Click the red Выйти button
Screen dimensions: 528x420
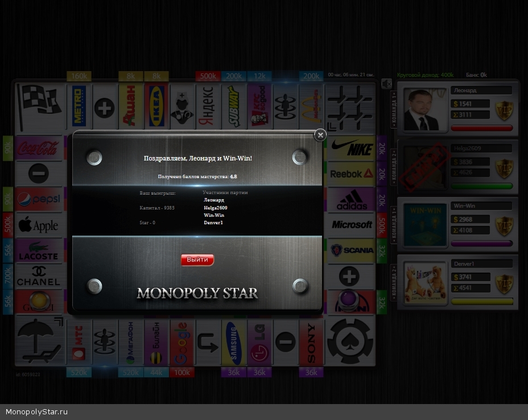[197, 260]
